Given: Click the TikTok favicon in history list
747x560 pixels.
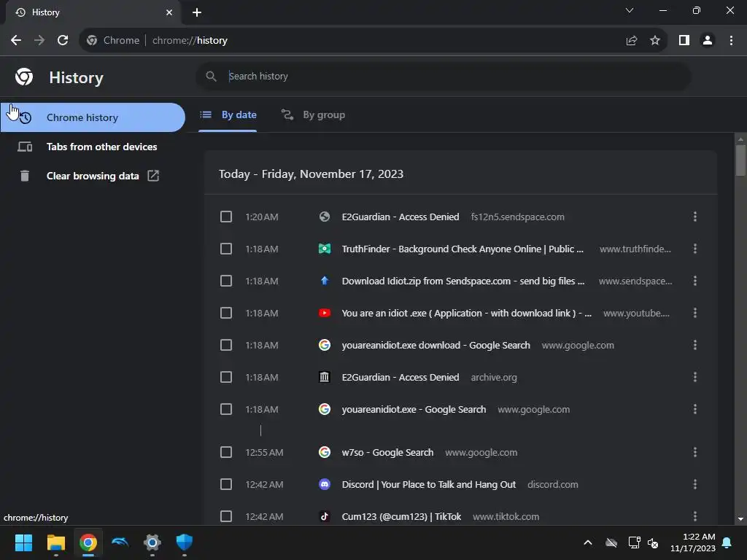Looking at the screenshot, I should 325,516.
